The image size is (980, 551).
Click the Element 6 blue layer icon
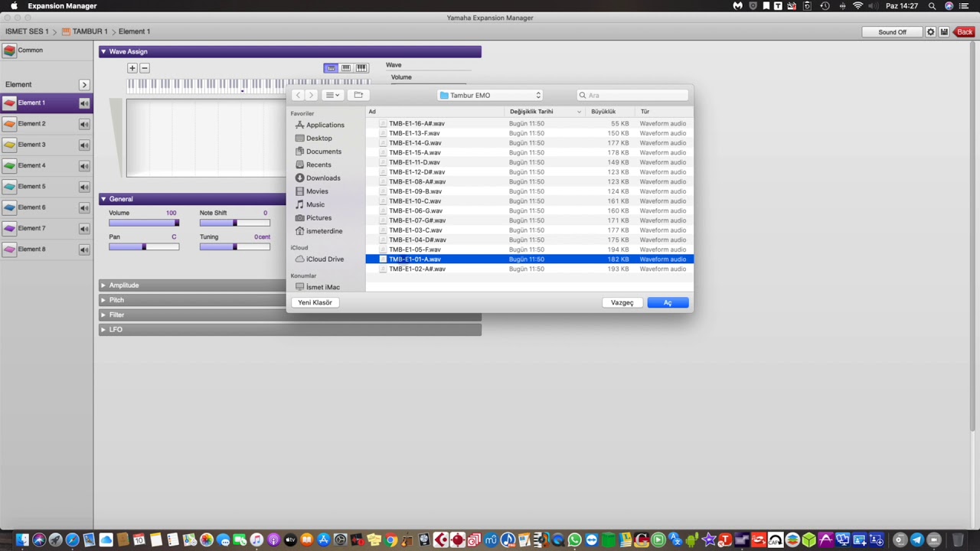pos(9,207)
